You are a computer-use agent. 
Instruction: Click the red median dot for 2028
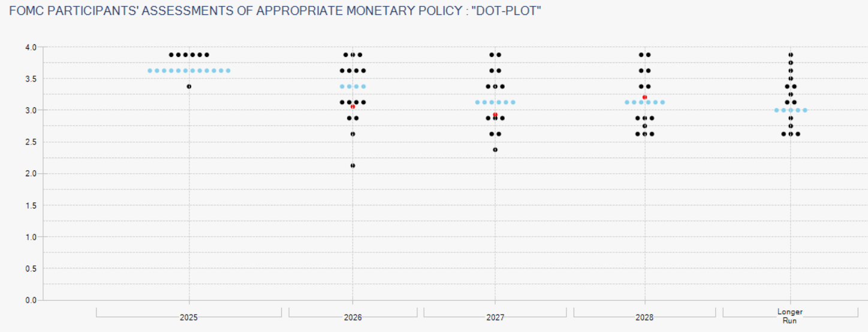pyautogui.click(x=644, y=97)
